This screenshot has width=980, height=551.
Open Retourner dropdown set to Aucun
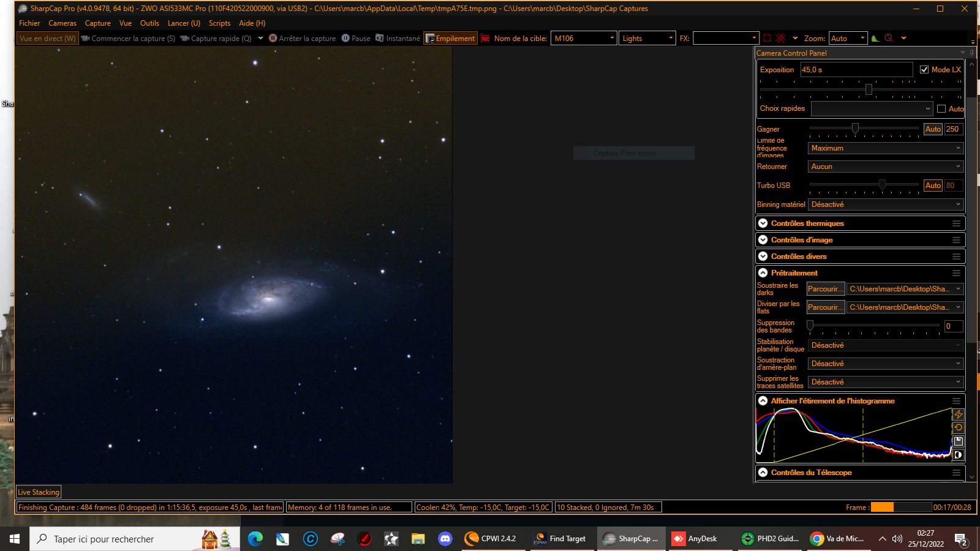pyautogui.click(x=886, y=167)
